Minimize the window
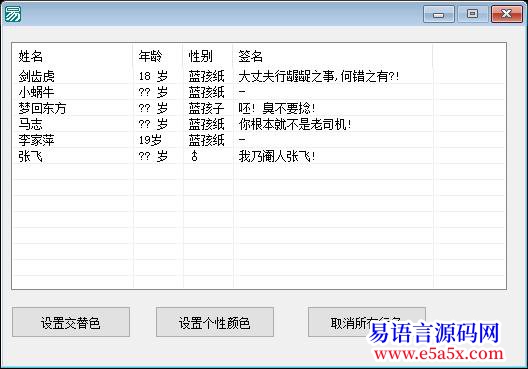This screenshot has width=528, height=369. click(438, 14)
